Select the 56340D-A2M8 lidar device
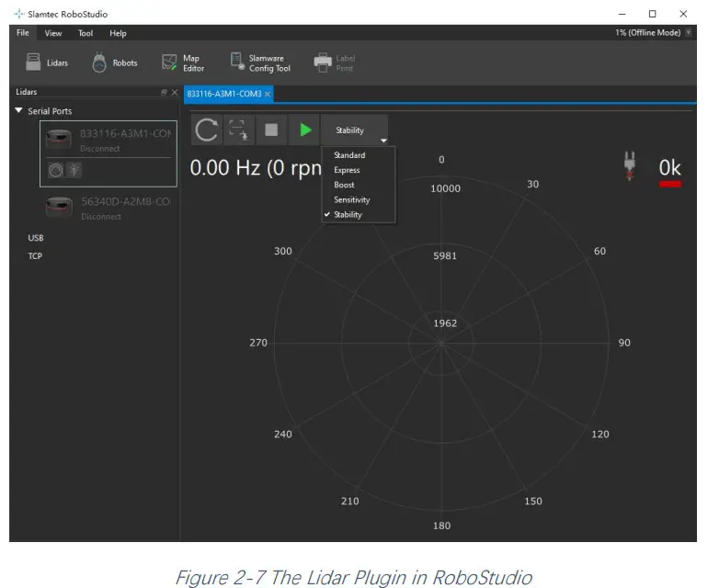Viewport: 719px width, 588px height. [108, 208]
